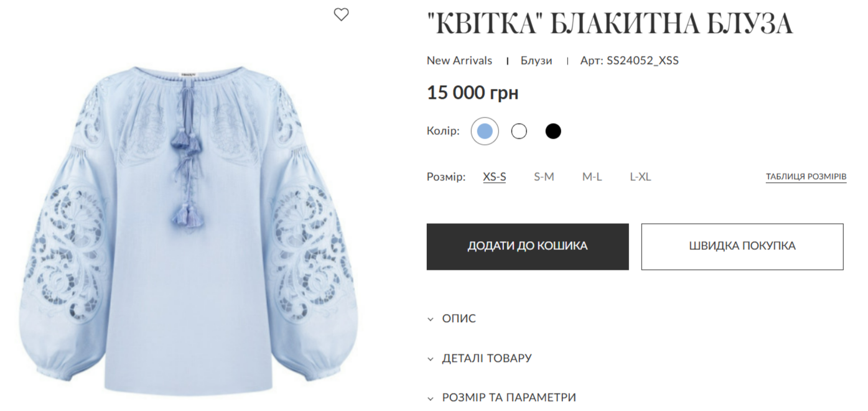The height and width of the screenshot is (411, 868).
Task: Open the New Arrivals category link
Action: point(459,60)
